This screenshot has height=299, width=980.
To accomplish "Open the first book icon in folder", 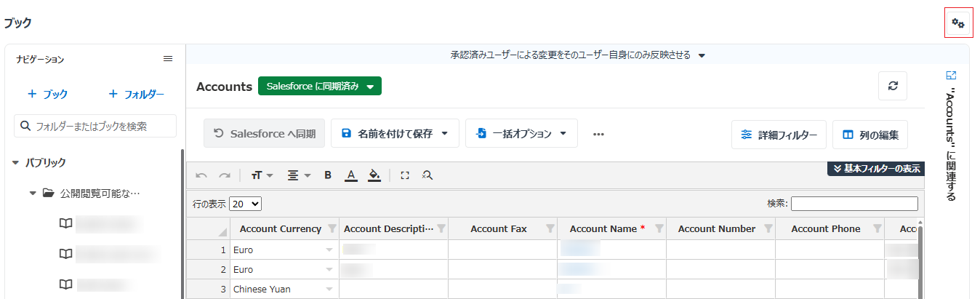I will point(65,223).
